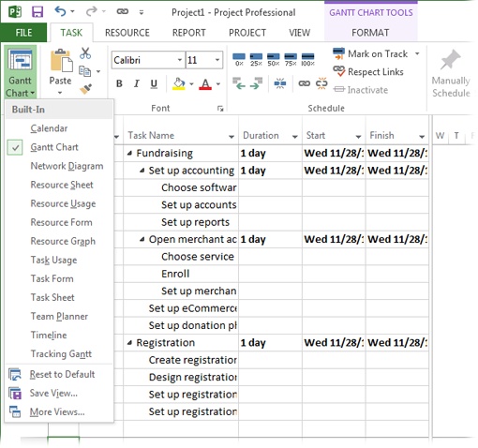Click the red font color button
The width and height of the screenshot is (478, 448).
pos(205,83)
